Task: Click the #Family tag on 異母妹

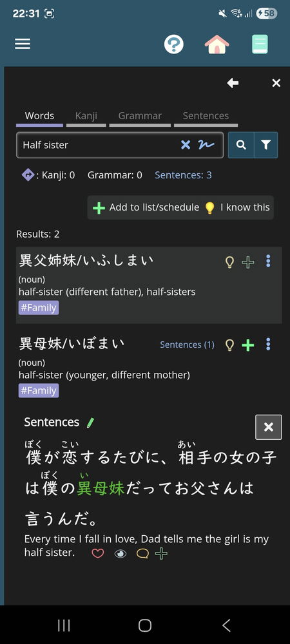Action: [x=39, y=391]
